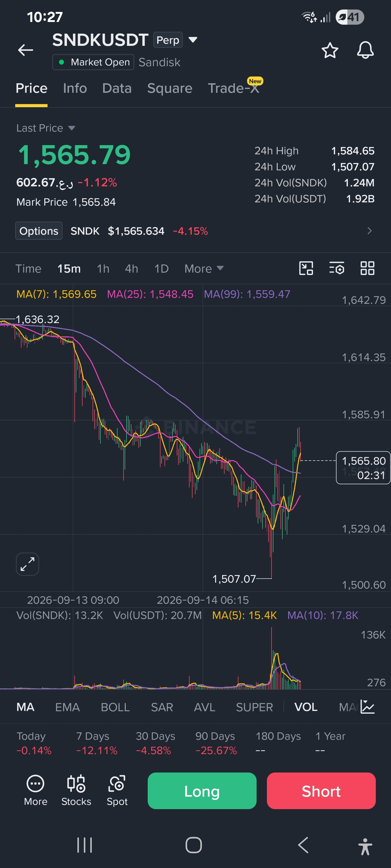
Task: Enable the BOLL indicator
Action: (x=115, y=707)
